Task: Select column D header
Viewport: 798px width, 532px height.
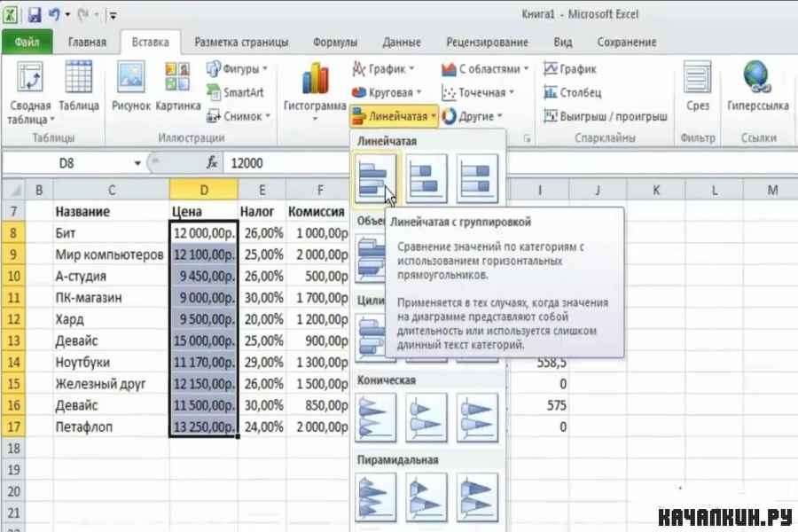Action: click(204, 190)
